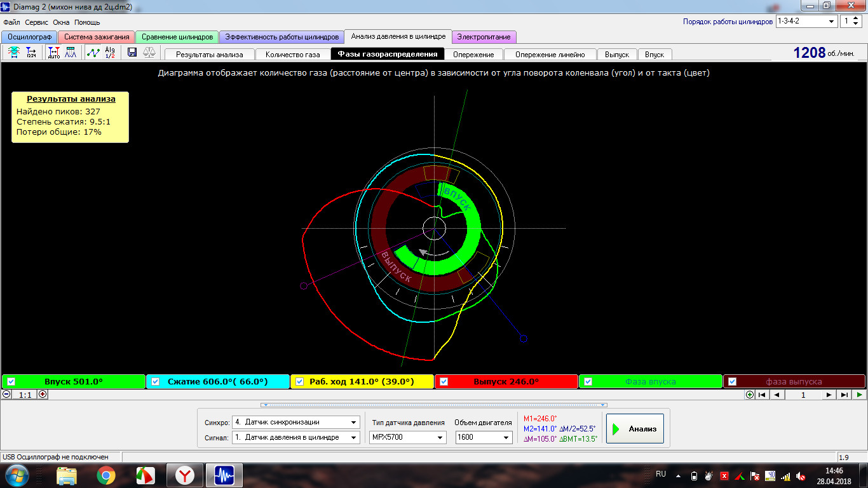868x488 pixels.
Task: Click the muted volume tray icon
Action: pos(801,475)
